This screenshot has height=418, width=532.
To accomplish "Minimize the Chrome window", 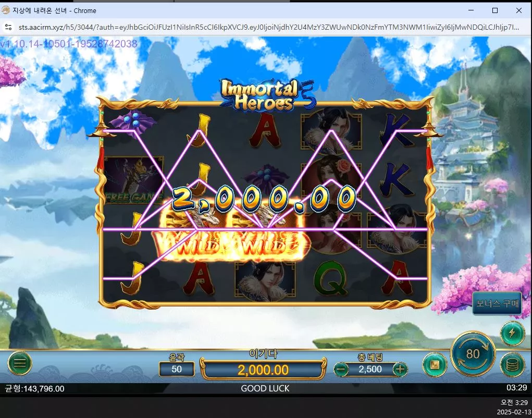I will [x=471, y=10].
